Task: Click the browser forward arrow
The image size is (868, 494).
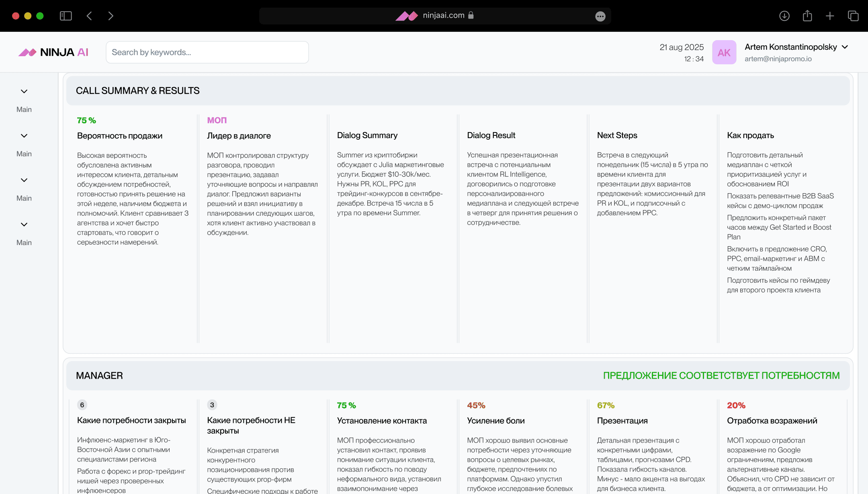Action: click(111, 16)
